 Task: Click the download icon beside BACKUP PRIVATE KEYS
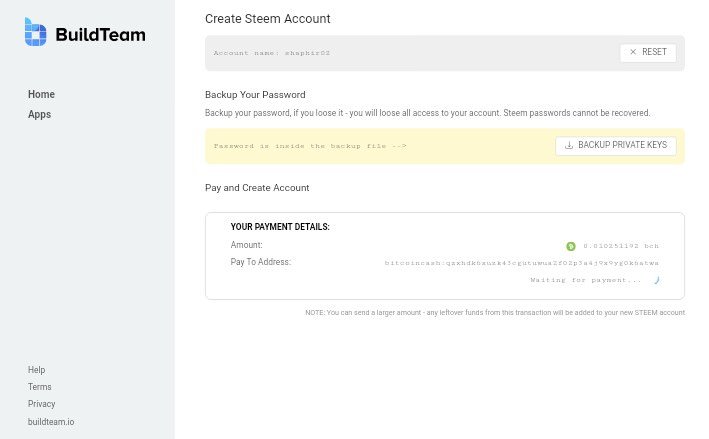(569, 145)
